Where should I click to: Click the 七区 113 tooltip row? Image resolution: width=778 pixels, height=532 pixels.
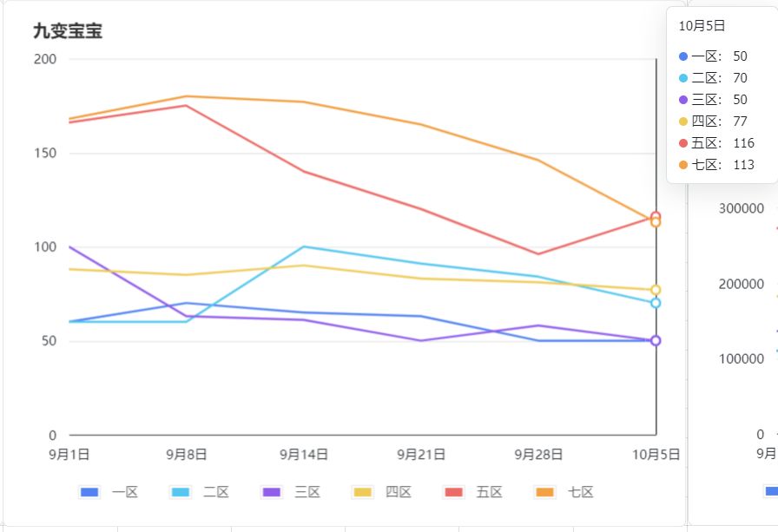tap(716, 165)
